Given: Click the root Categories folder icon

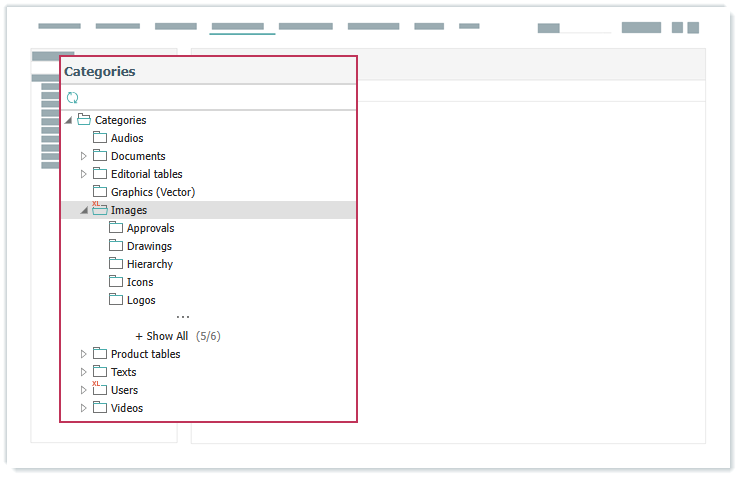Looking at the screenshot, I should tap(84, 120).
